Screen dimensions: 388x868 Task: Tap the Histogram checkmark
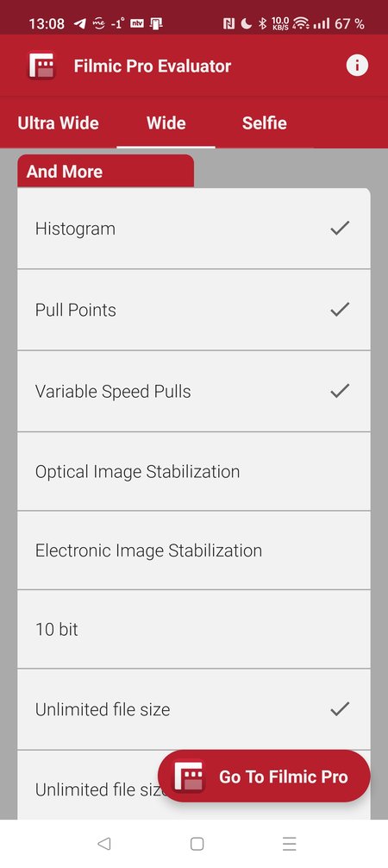point(340,228)
